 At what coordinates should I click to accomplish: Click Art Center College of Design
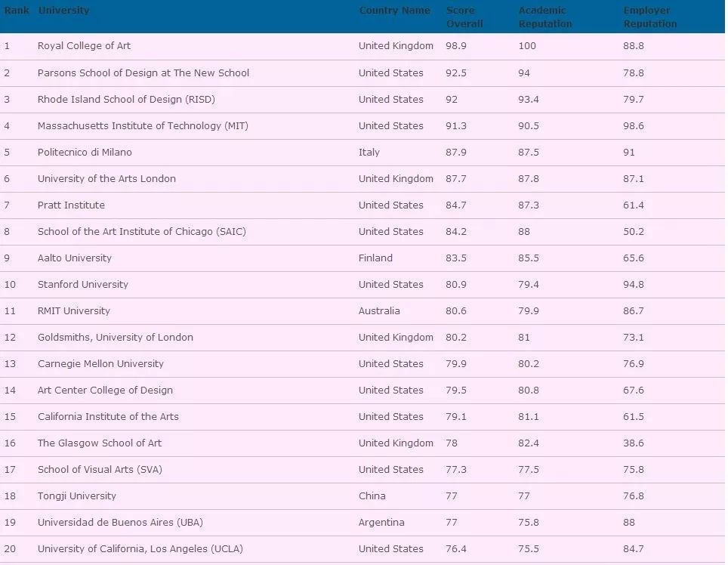pyautogui.click(x=106, y=391)
